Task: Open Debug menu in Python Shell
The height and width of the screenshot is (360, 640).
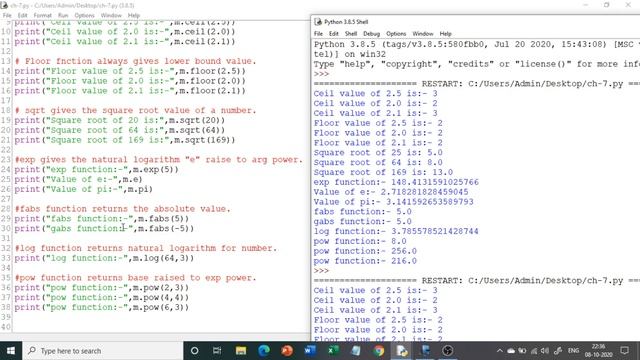Action: 371,34
